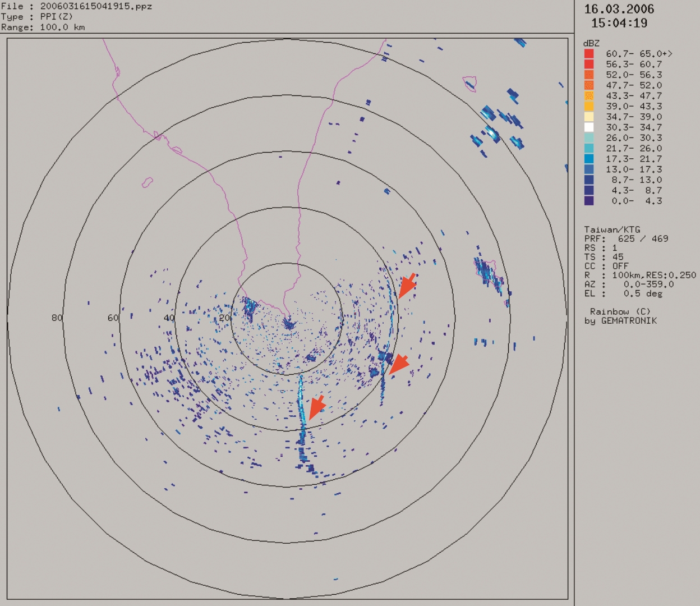The width and height of the screenshot is (700, 606).
Task: Click the Taiwan/KTG station label
Action: [612, 229]
